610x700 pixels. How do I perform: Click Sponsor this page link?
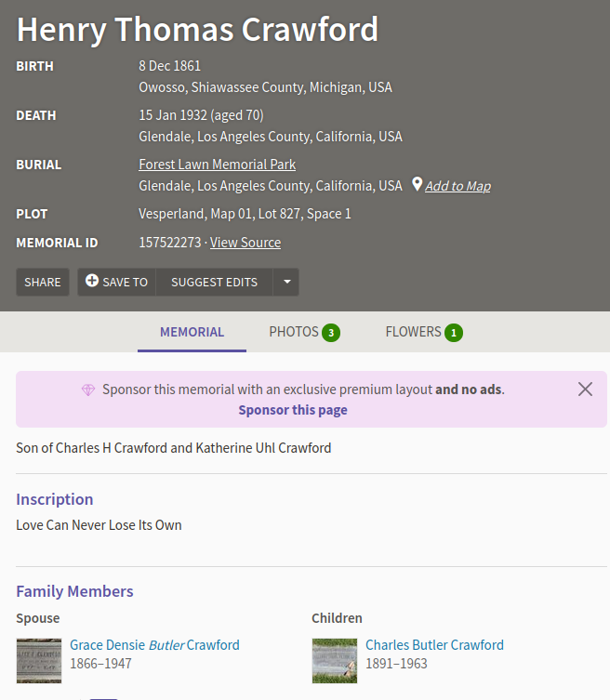click(x=293, y=410)
